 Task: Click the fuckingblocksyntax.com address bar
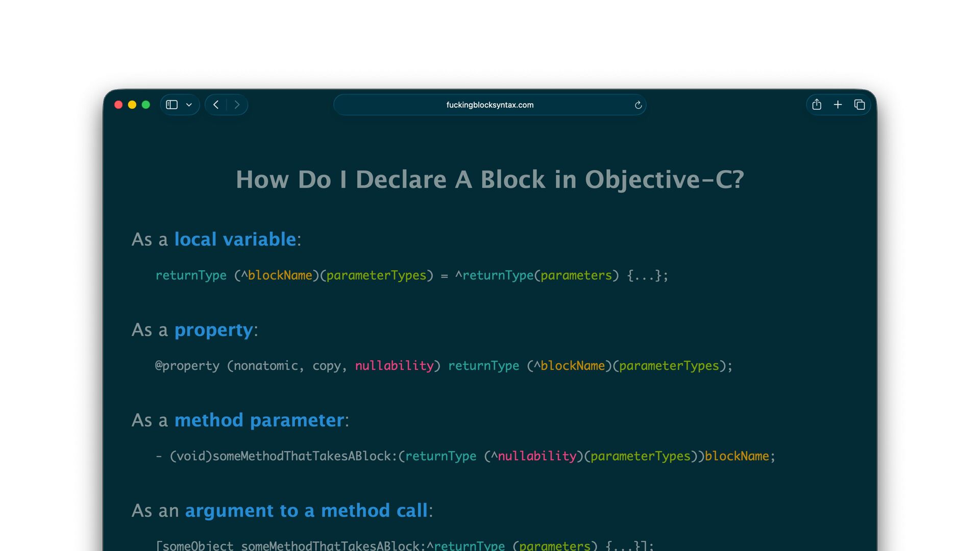tap(489, 105)
